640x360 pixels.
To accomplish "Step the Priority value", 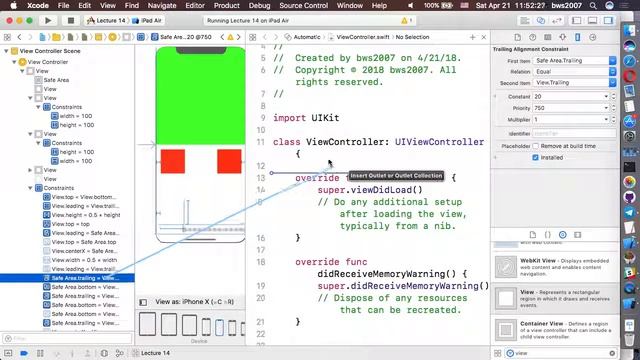I will 613,108.
